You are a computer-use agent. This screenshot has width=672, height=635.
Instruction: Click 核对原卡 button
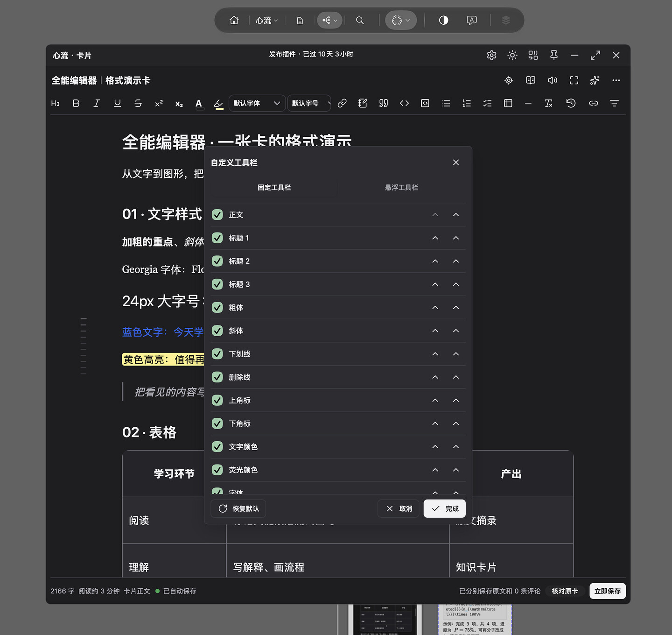[x=565, y=591]
